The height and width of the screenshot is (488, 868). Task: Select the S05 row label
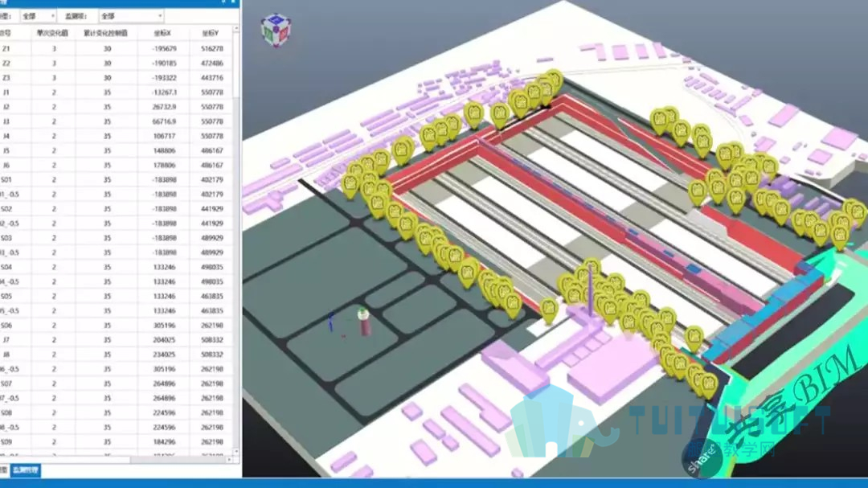point(6,297)
